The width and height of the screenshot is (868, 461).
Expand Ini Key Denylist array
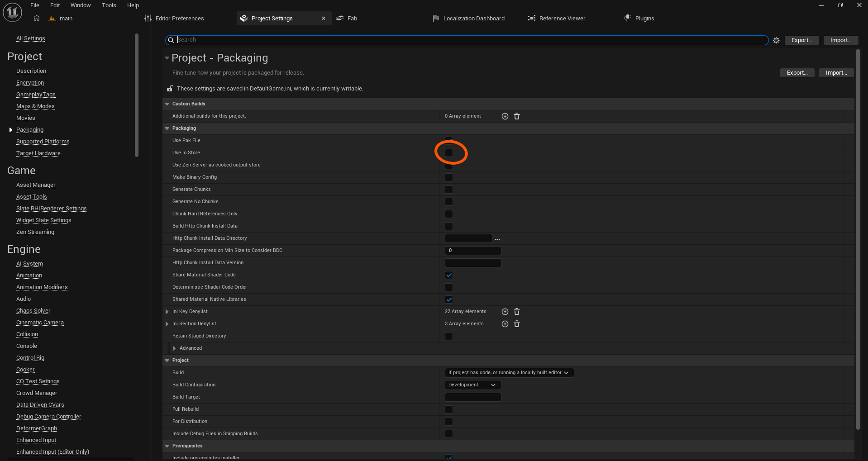click(x=167, y=312)
